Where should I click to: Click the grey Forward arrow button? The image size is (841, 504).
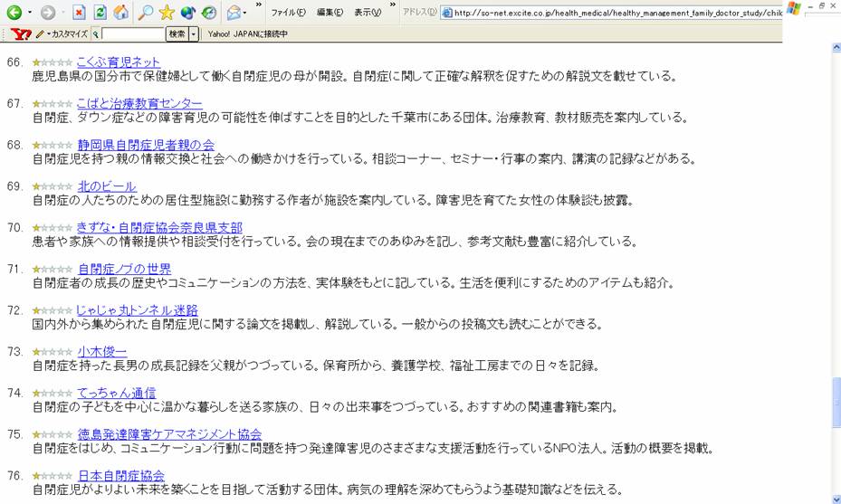tap(48, 12)
